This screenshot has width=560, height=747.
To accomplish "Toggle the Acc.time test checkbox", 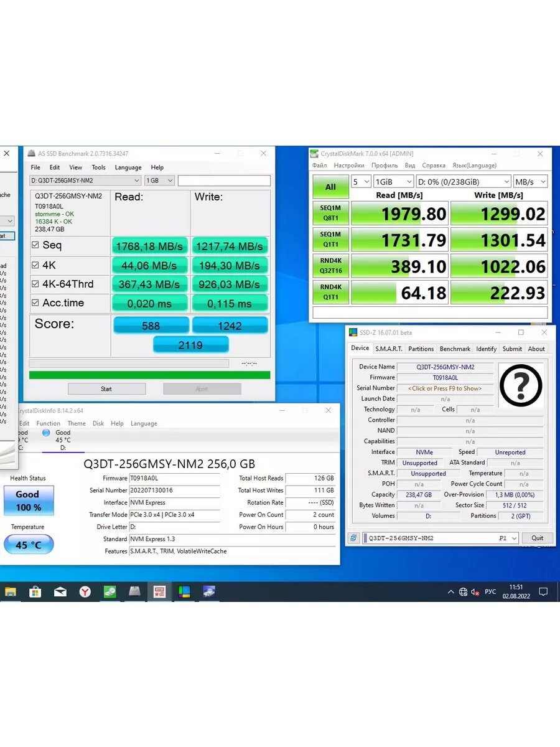I will point(35,303).
